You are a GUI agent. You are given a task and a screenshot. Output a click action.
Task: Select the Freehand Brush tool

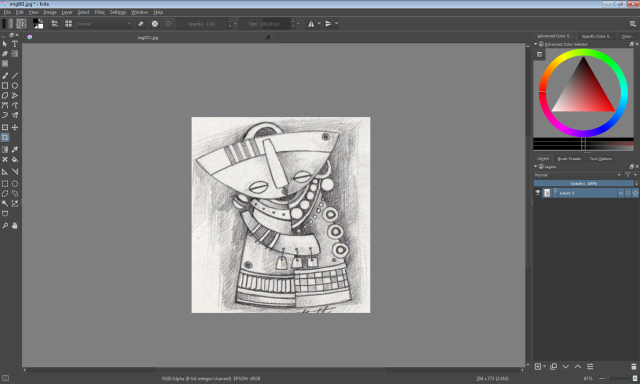pyautogui.click(x=5, y=75)
